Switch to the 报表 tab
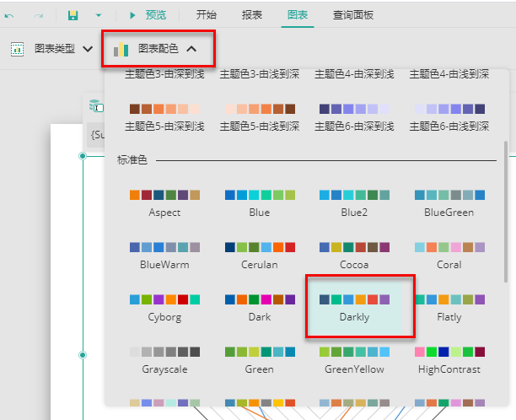The width and height of the screenshot is (516, 420). (x=252, y=15)
